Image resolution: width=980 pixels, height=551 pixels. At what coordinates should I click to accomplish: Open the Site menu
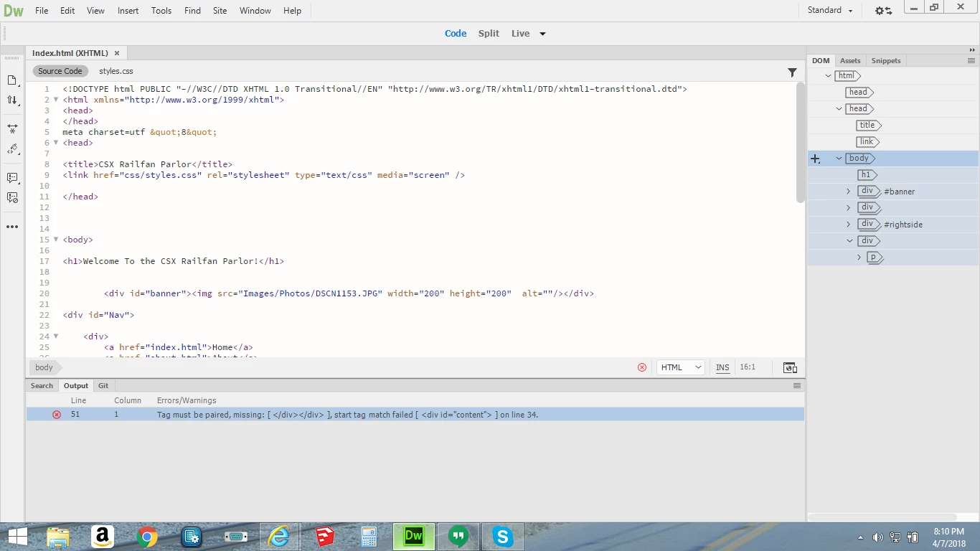click(220, 11)
